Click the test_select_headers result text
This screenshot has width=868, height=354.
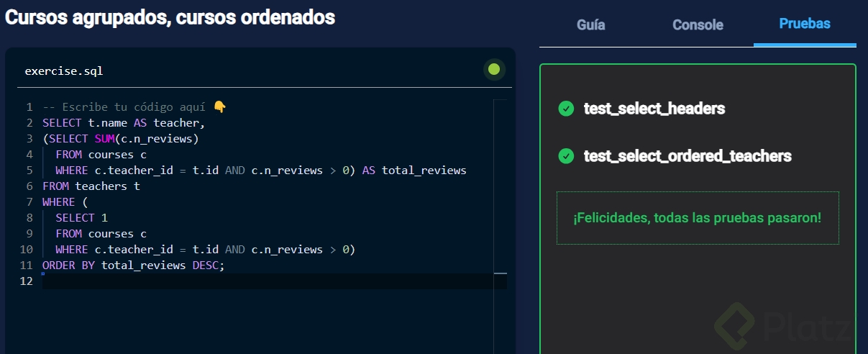654,109
